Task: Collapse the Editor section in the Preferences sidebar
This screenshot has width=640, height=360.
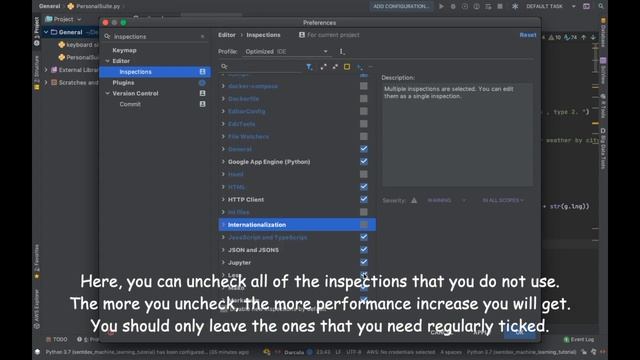Action: pos(107,61)
